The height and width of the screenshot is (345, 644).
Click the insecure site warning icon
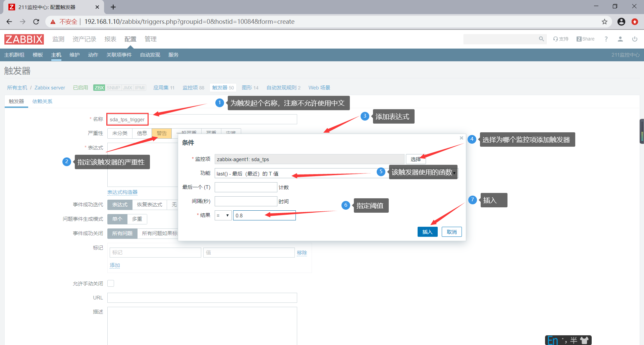click(x=53, y=22)
